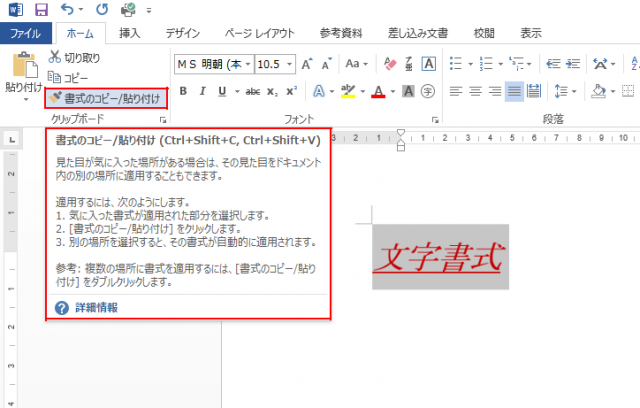Viewport: 640px width, 408px height.
Task: Click the Cut (切り取り) scissors icon
Action: 55,59
